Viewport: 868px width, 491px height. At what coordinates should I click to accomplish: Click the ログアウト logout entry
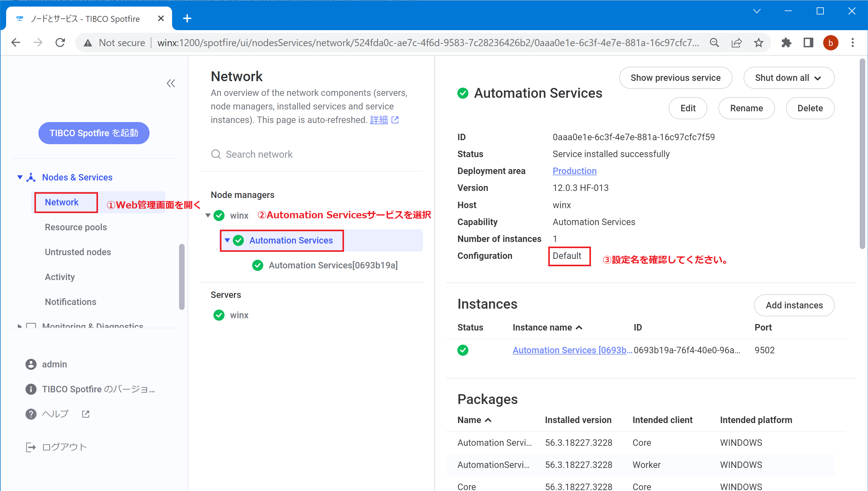point(65,447)
